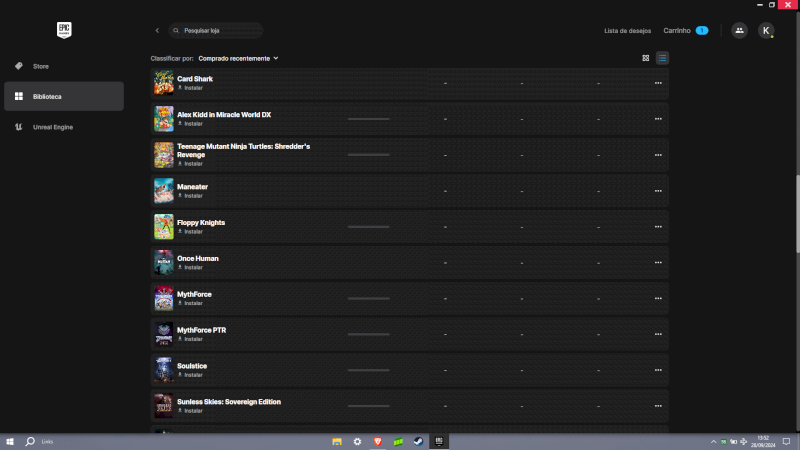The width and height of the screenshot is (800, 450).
Task: Open the K profile avatar menu
Action: pos(766,31)
